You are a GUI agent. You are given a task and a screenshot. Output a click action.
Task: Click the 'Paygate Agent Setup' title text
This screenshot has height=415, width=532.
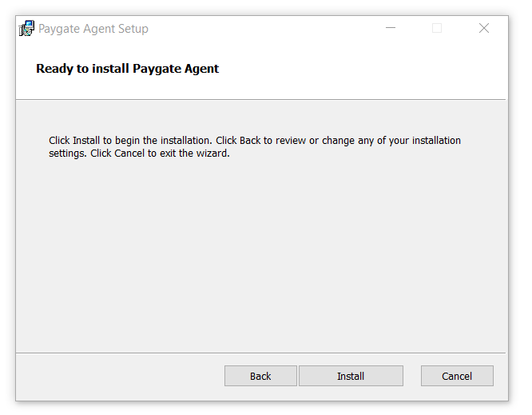[x=93, y=29]
